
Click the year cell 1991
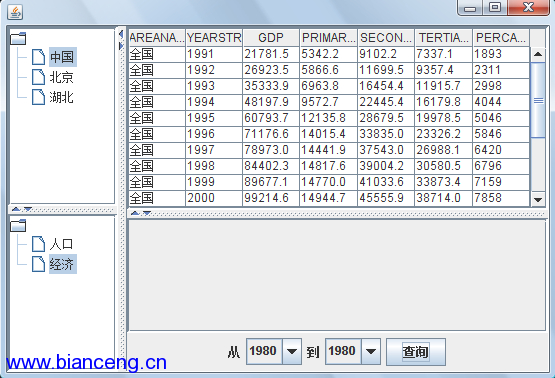(x=214, y=54)
